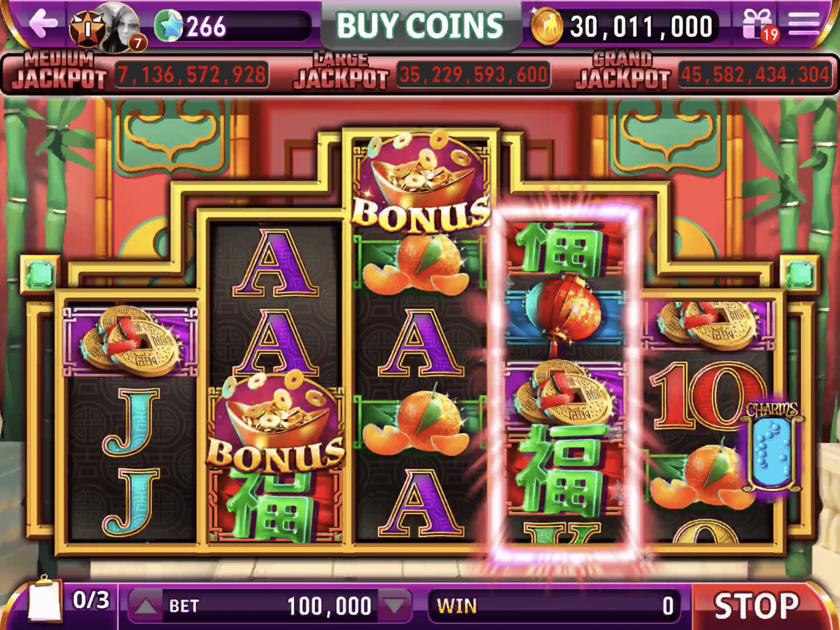Open the hamburger menu icon
840x630 pixels.
pos(804,23)
